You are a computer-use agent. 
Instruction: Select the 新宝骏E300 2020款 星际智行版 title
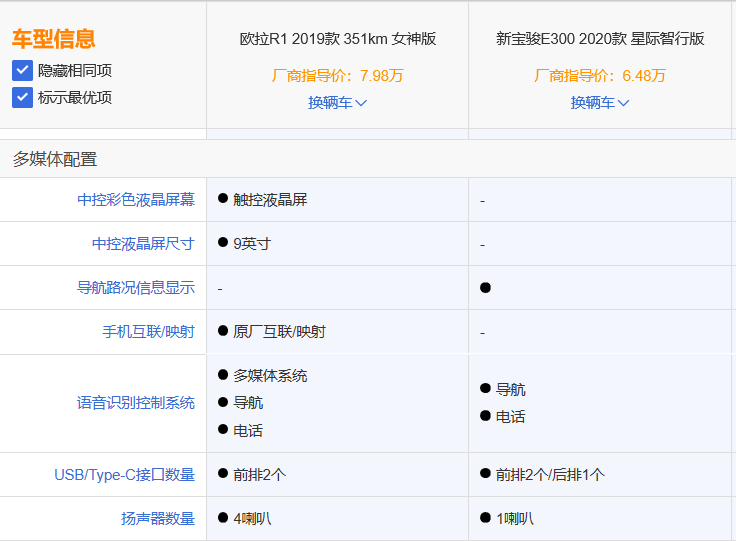[x=600, y=39]
